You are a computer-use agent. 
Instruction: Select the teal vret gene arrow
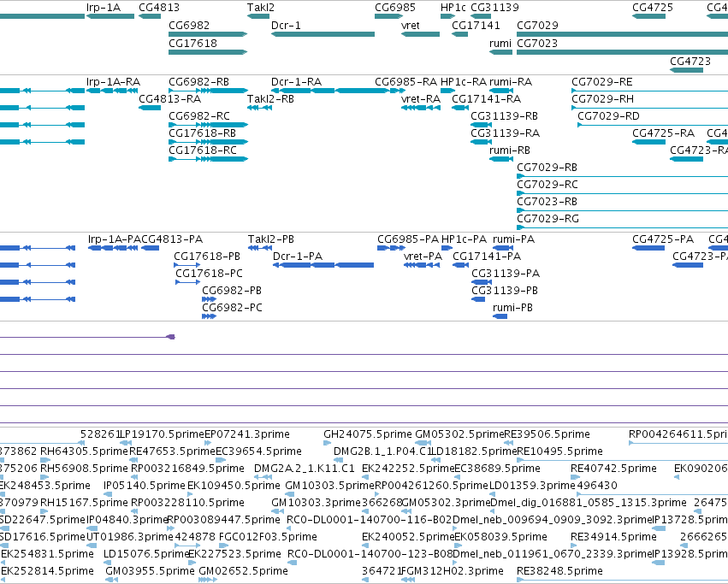[x=420, y=34]
